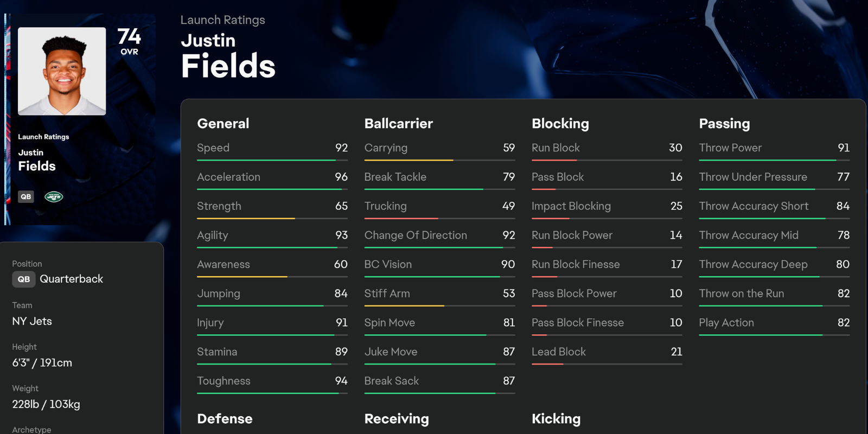Click the QB badge beside Quarterback
Viewport: 868px width, 434px height.
24,279
